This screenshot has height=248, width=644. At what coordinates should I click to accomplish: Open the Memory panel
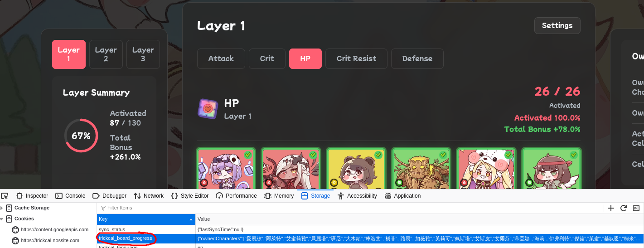click(279, 196)
